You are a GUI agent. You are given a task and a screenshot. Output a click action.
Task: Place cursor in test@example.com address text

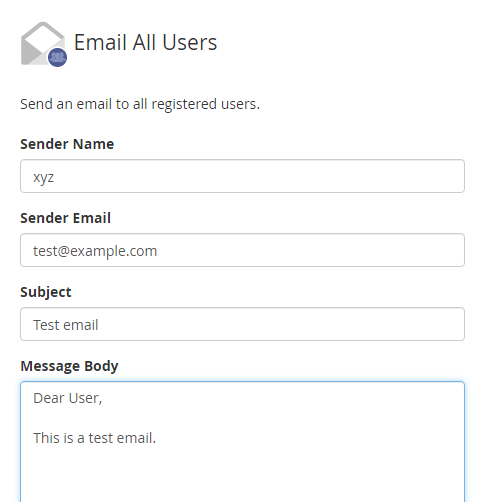tap(95, 251)
